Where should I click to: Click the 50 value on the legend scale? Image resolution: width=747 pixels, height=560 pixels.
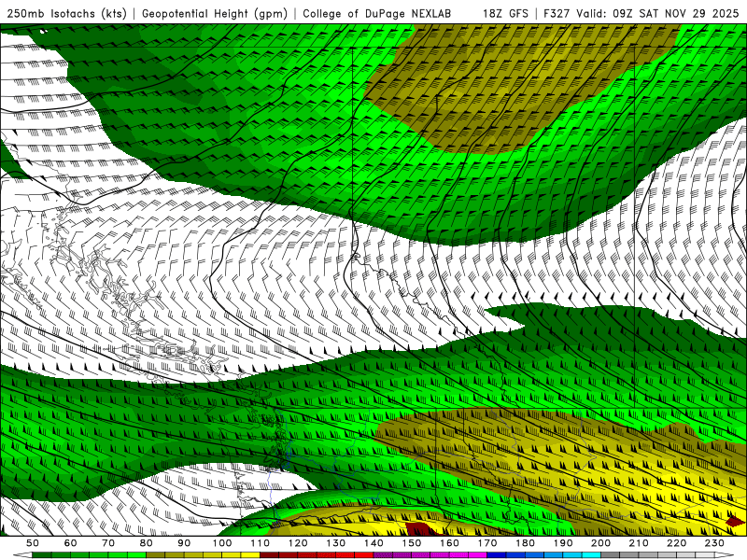[x=33, y=543]
